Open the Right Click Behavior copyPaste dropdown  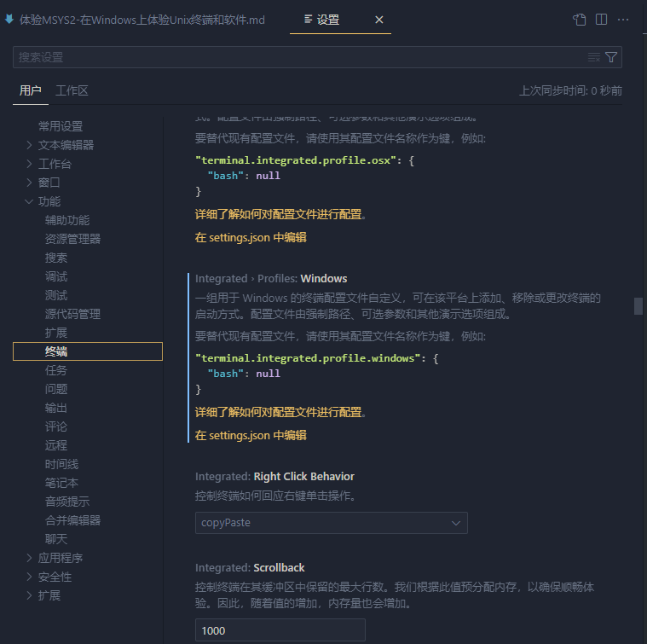[331, 523]
